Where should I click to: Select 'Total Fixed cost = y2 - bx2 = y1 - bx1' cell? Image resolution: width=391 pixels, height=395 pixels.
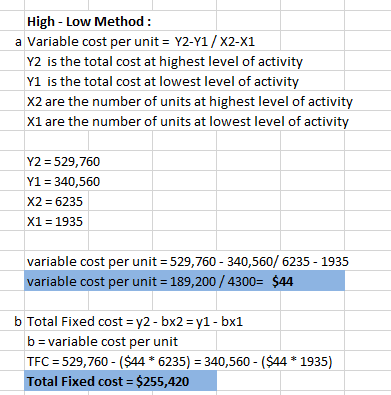coord(135,322)
